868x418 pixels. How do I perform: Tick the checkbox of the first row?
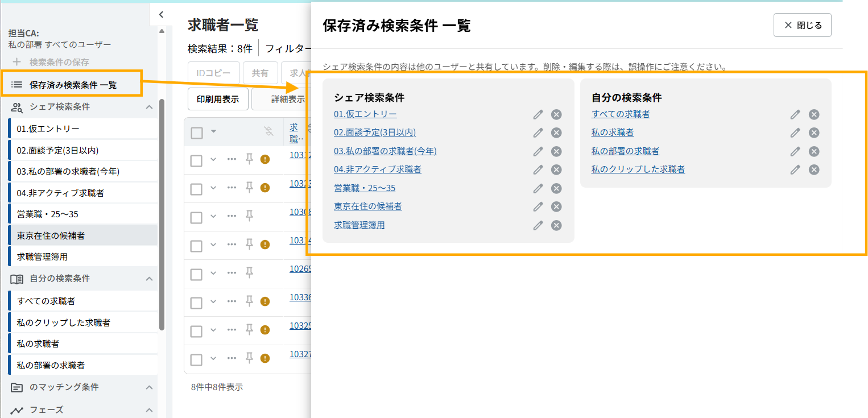[196, 160]
